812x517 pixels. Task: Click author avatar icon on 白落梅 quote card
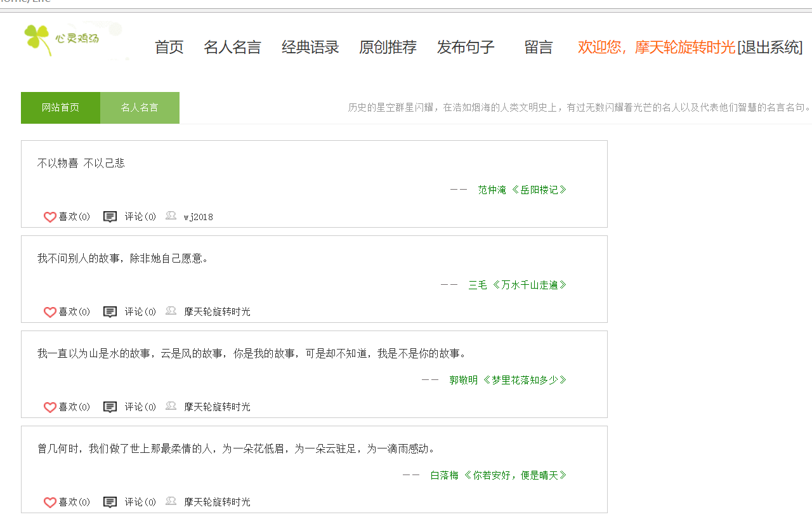[171, 501]
